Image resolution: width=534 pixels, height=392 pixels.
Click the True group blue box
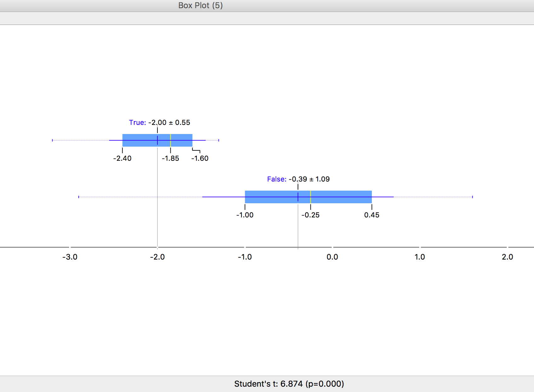[x=139, y=140]
